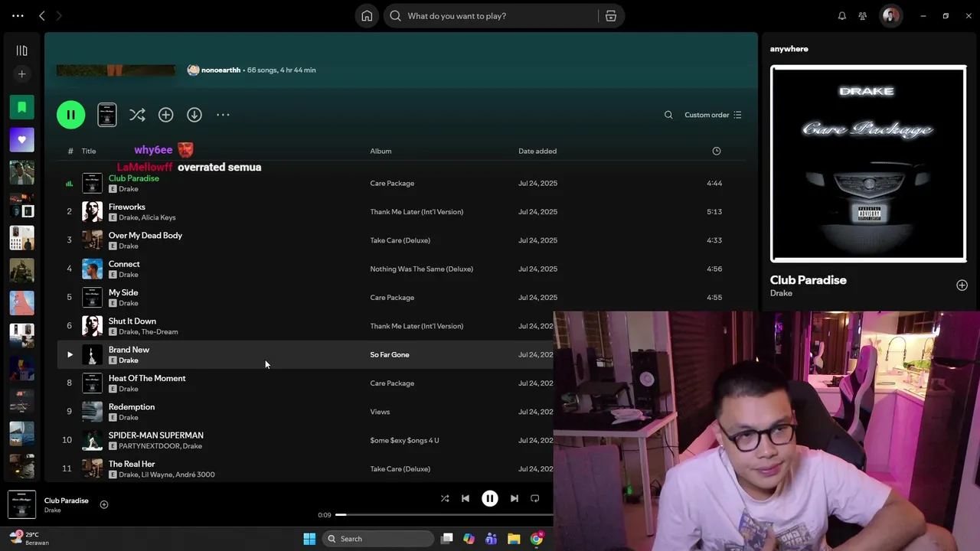
Task: Switch to Chrome on taskbar
Action: click(537, 539)
